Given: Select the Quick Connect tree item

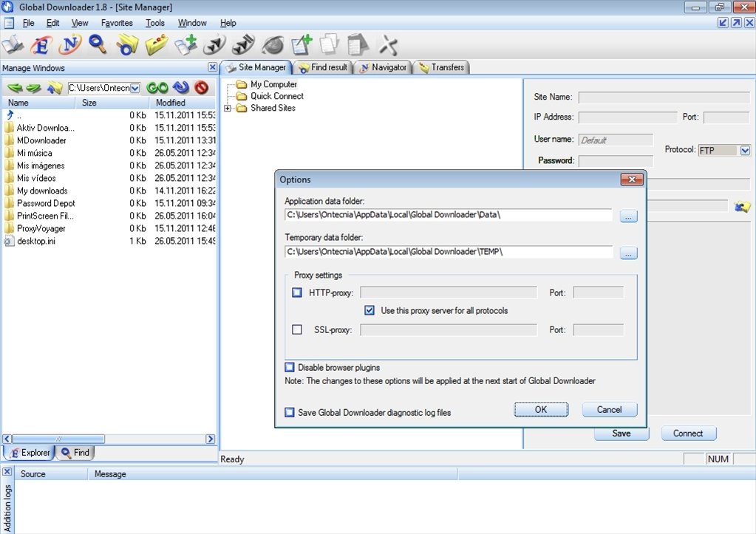Looking at the screenshot, I should (x=276, y=96).
